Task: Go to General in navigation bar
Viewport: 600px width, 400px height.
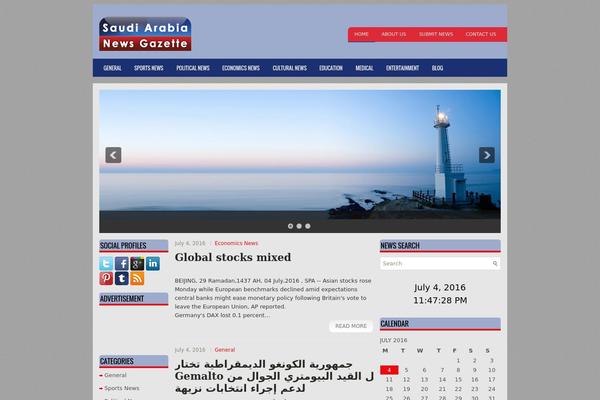Action: 112,68
